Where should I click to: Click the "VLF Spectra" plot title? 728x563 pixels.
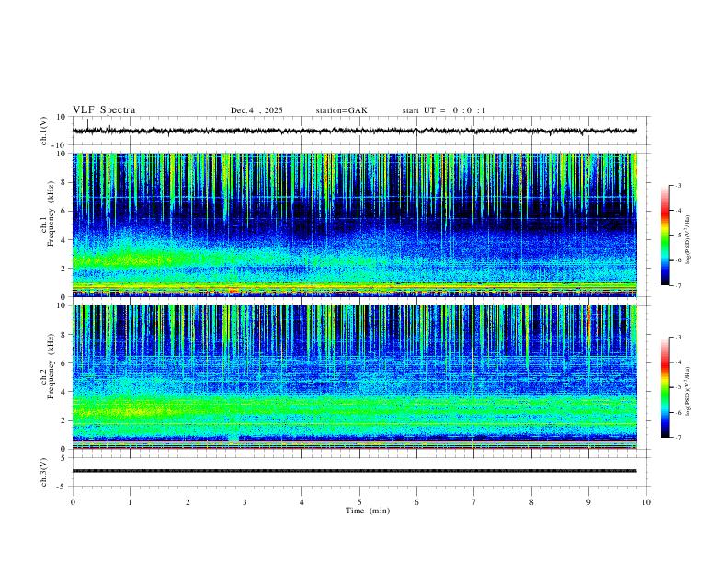104,110
